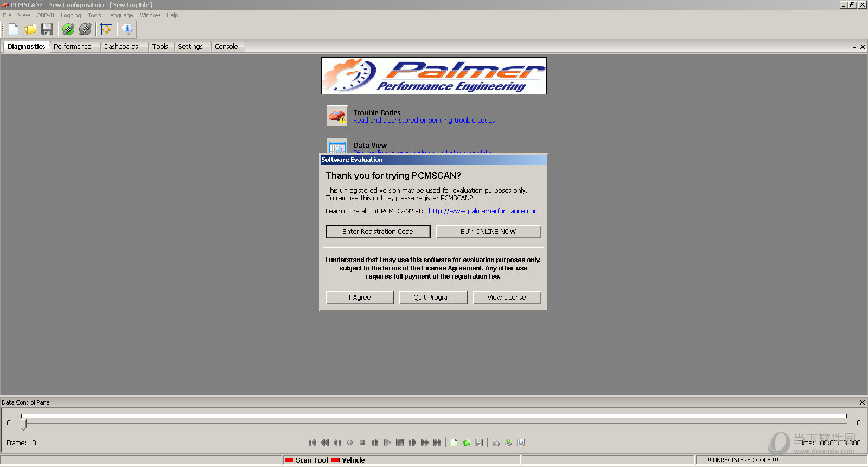
Task: Click the green Connect plug icon
Action: pyautogui.click(x=68, y=29)
